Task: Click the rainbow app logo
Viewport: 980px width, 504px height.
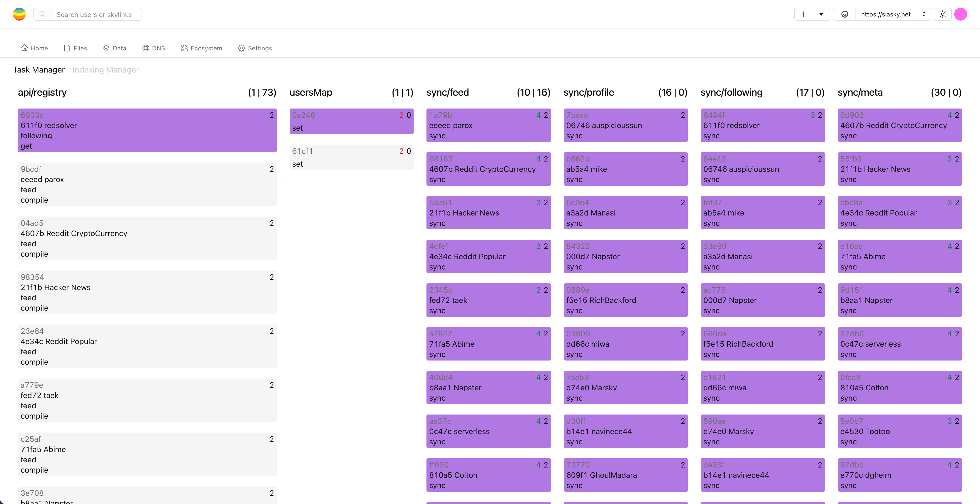Action: tap(19, 14)
